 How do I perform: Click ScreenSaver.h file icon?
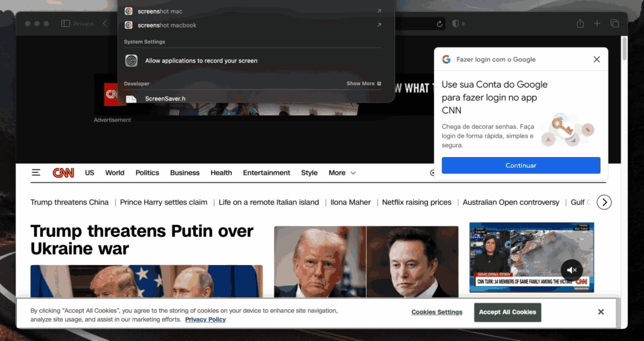[x=131, y=99]
